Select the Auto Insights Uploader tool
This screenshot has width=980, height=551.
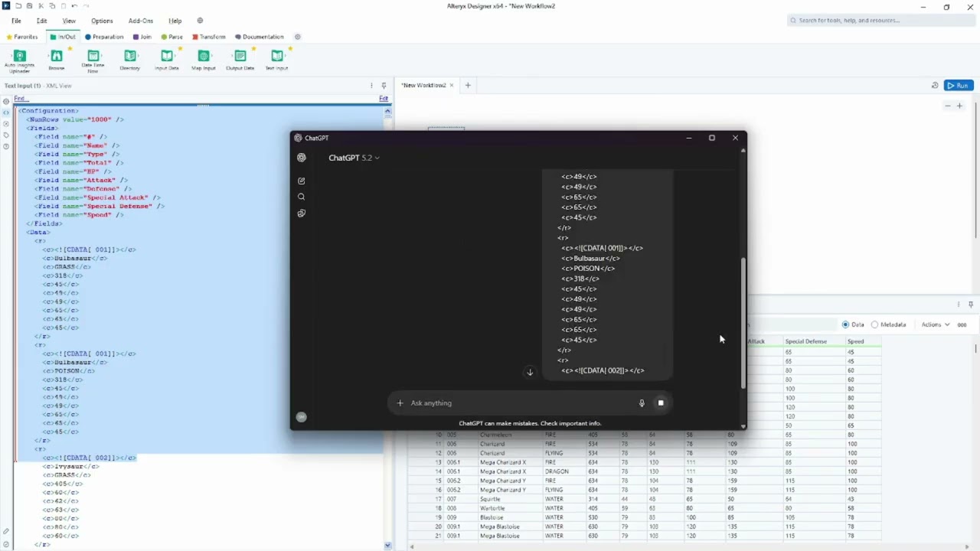point(20,60)
